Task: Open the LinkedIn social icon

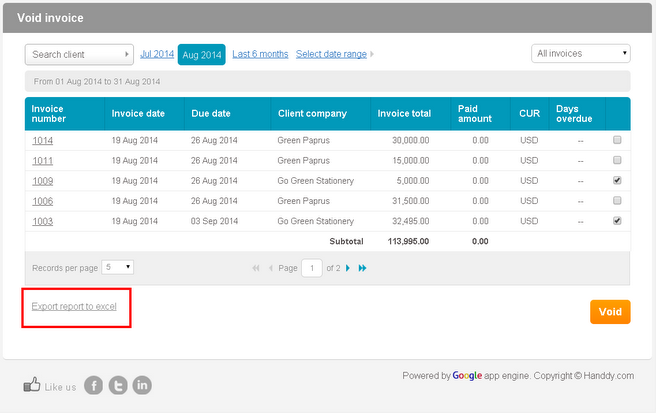Action: (142, 385)
